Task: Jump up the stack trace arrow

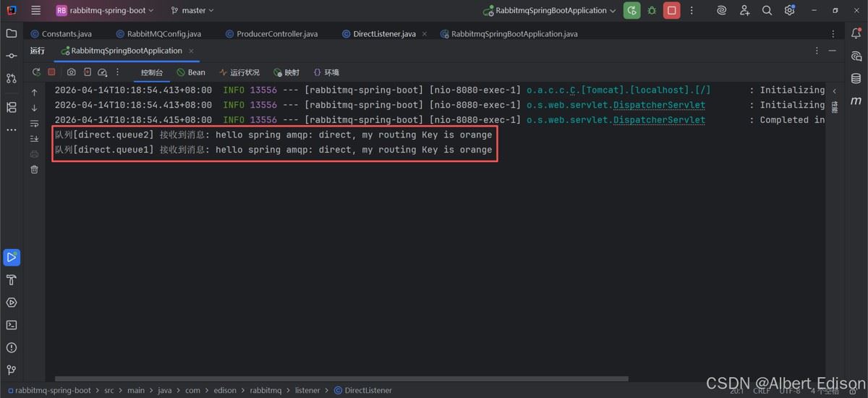Action: [x=34, y=93]
